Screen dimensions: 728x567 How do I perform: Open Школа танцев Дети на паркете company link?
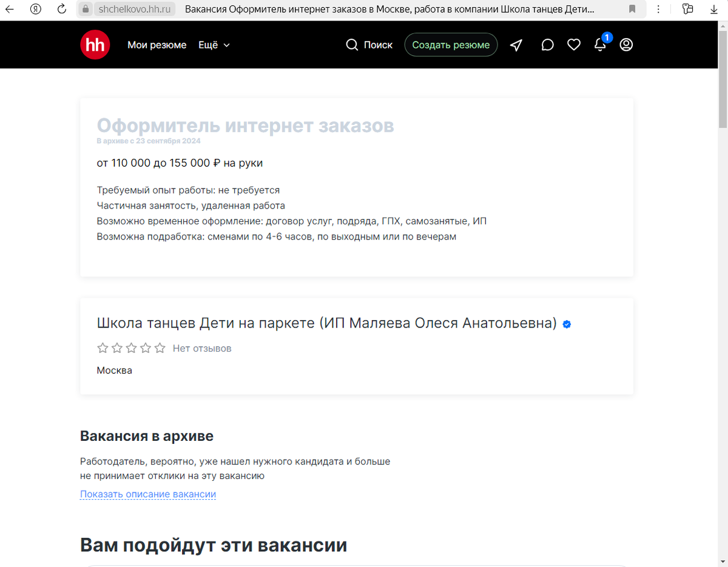(326, 323)
